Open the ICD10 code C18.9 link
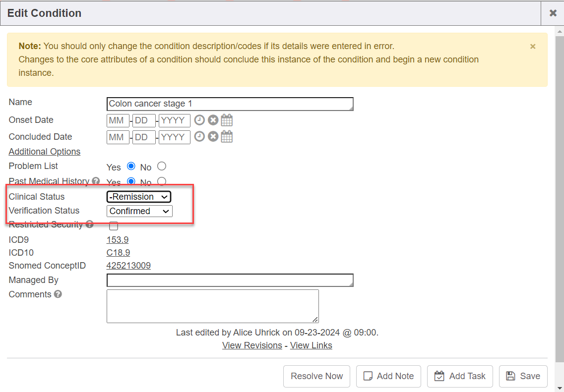Screen dimensions: 564x392 tap(118, 253)
